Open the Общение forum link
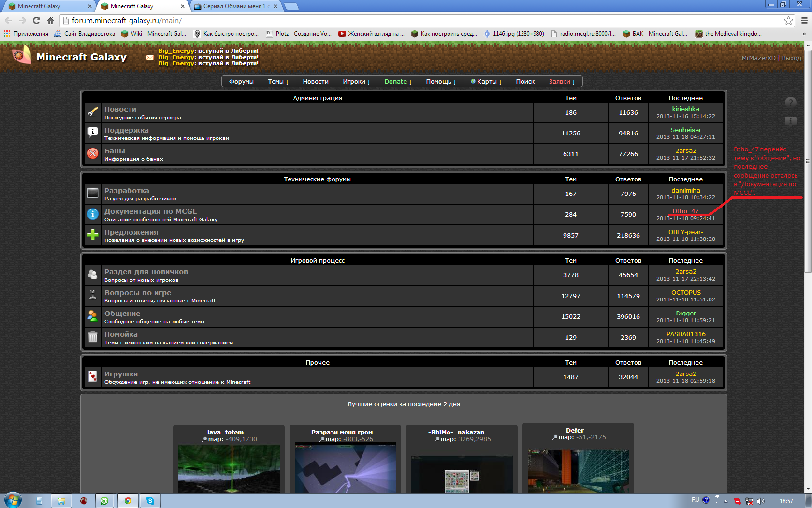The height and width of the screenshot is (508, 812). (122, 314)
